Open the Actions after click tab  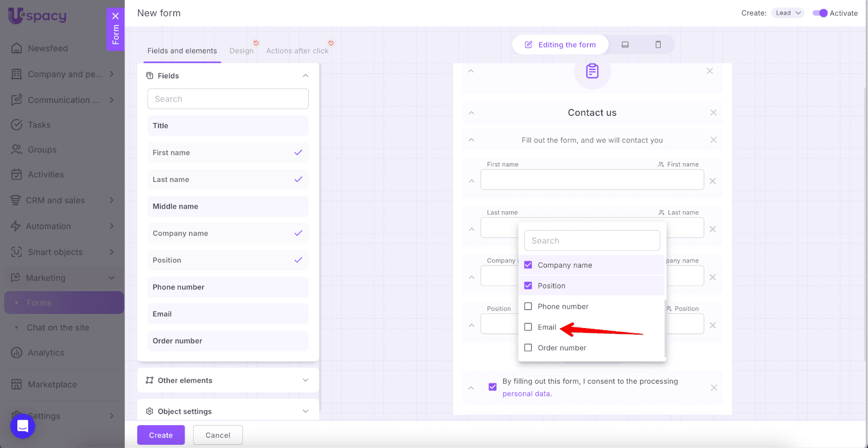[297, 51]
